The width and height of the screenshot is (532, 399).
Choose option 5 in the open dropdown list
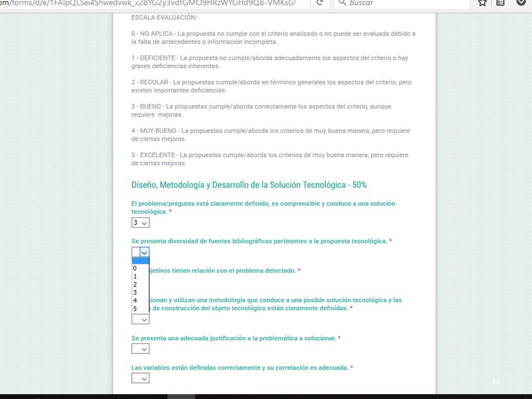[140, 309]
